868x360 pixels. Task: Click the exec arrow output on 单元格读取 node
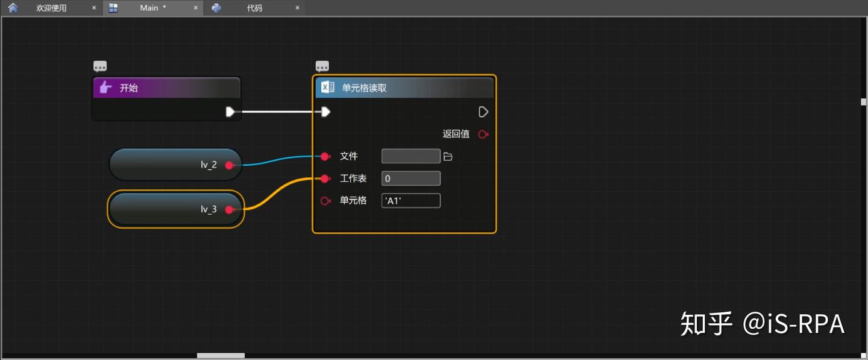(x=483, y=112)
